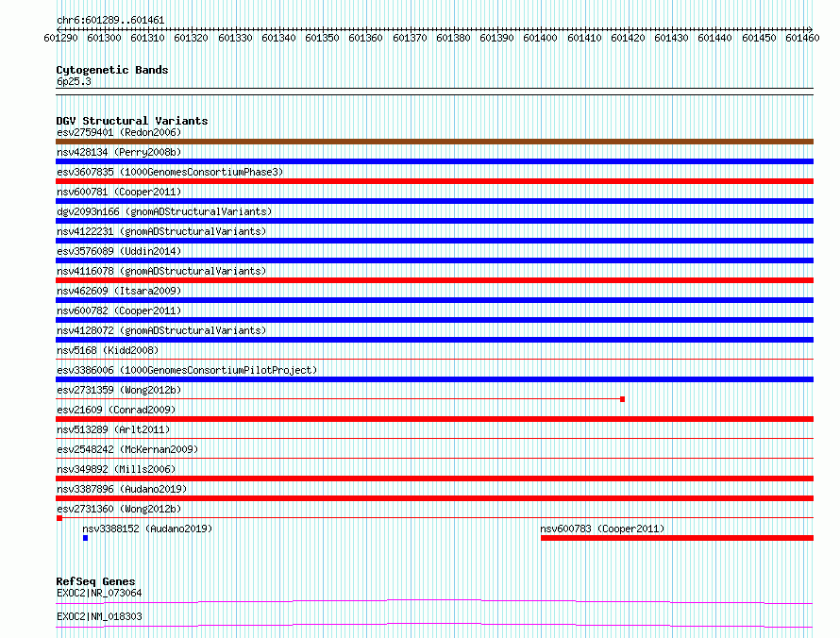Click the esv3576089 (Uddin2014) label
This screenshot has width=840, height=638.
(119, 251)
